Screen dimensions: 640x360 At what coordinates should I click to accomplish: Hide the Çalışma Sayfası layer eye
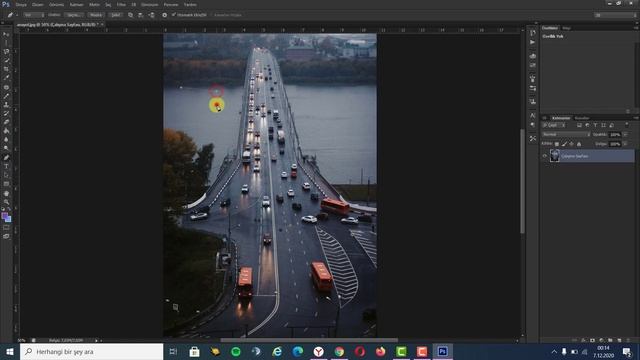pyautogui.click(x=544, y=156)
